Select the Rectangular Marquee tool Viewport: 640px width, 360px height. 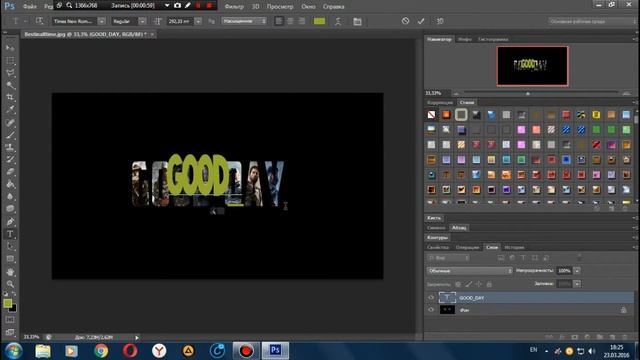click(10, 60)
